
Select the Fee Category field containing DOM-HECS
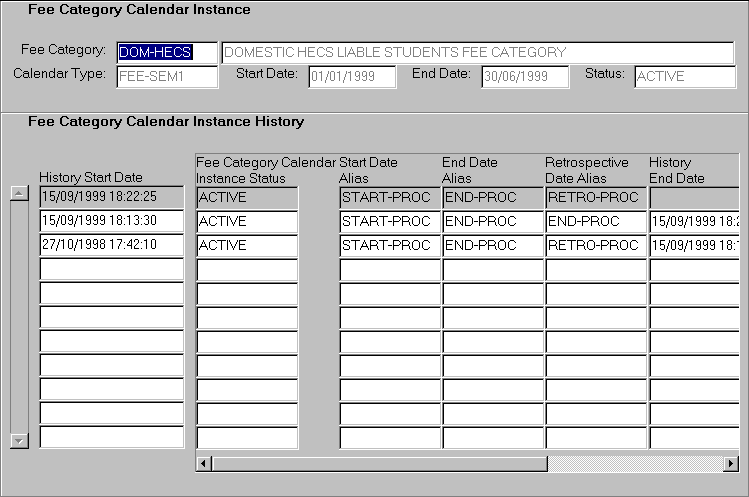[167, 52]
